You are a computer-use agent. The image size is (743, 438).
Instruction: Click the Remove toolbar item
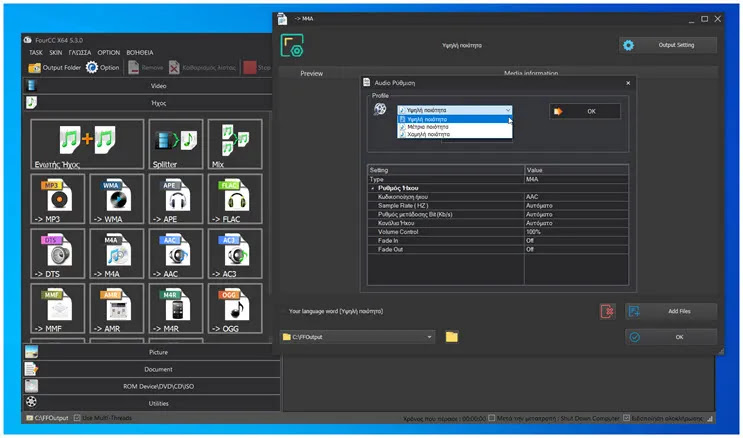(145, 68)
